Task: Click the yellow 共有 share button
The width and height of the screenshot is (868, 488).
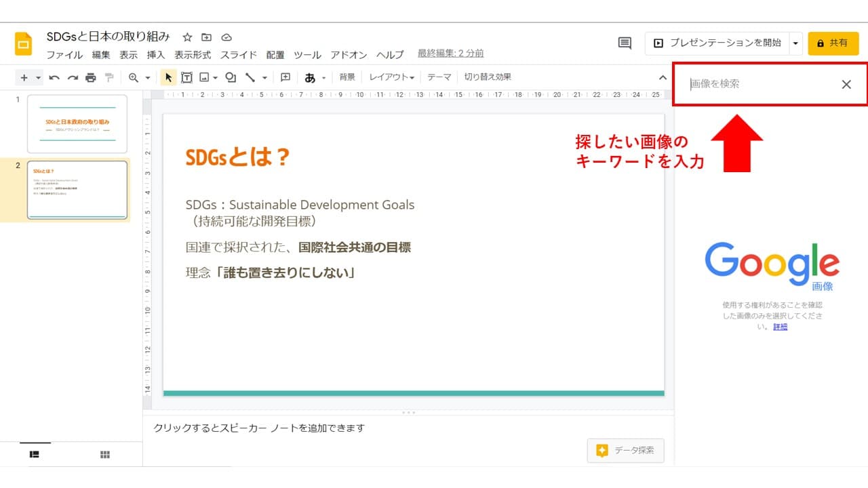Action: coord(833,43)
